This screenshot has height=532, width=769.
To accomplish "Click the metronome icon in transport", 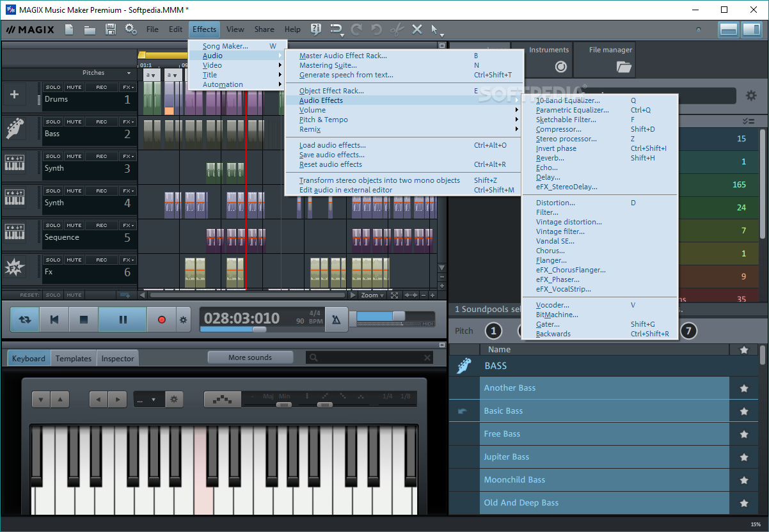I will [x=337, y=319].
